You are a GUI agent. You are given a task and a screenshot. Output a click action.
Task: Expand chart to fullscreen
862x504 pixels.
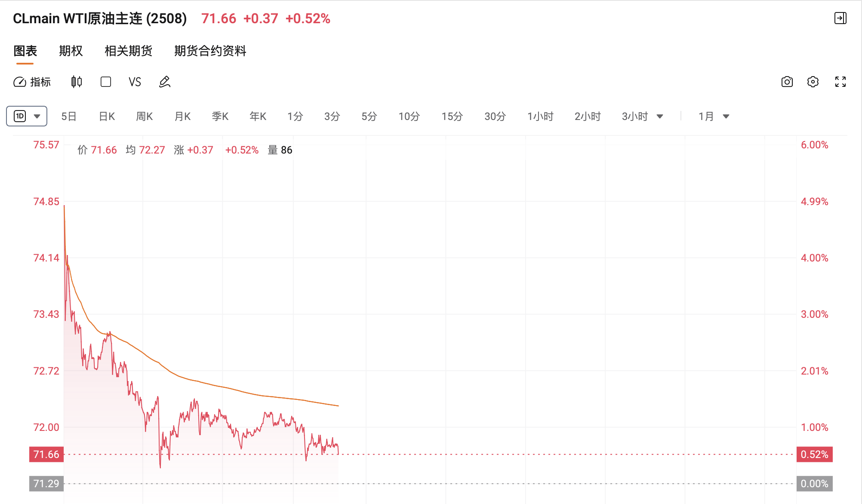click(x=840, y=82)
